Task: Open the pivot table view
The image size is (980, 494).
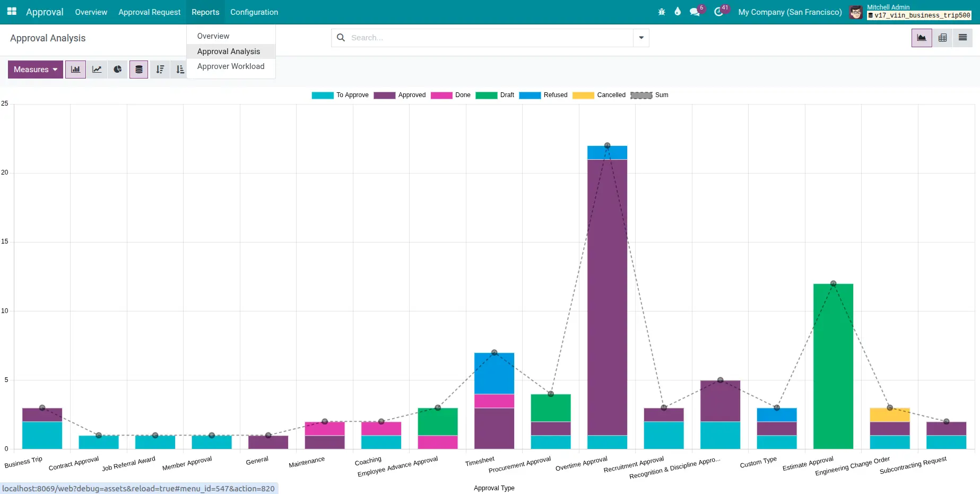Action: [942, 38]
